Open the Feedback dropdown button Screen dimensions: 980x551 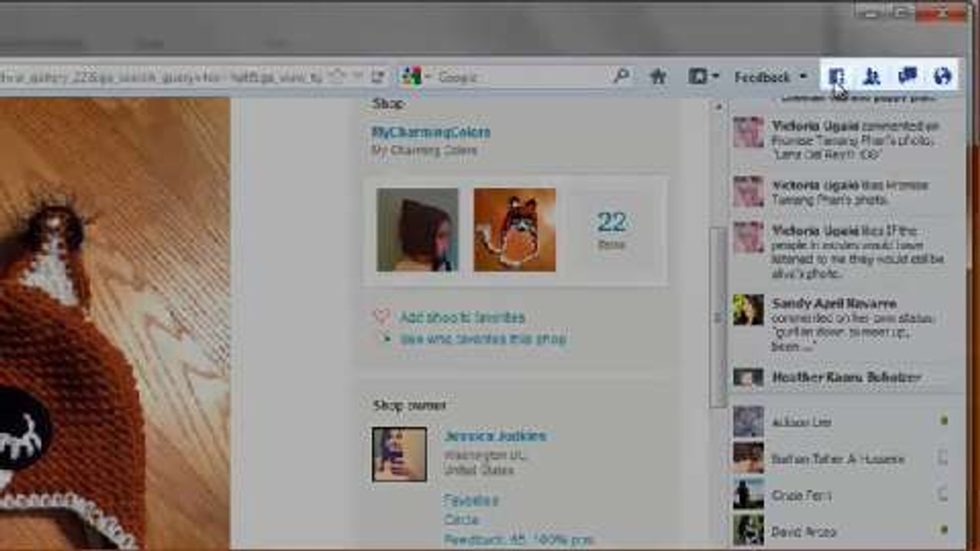click(770, 77)
